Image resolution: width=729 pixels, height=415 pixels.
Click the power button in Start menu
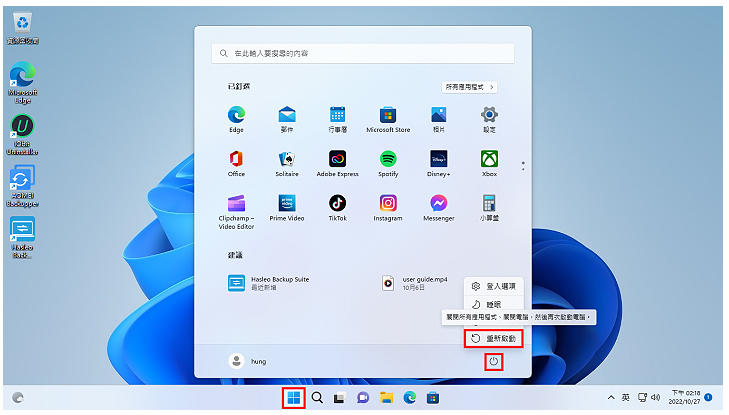493,362
